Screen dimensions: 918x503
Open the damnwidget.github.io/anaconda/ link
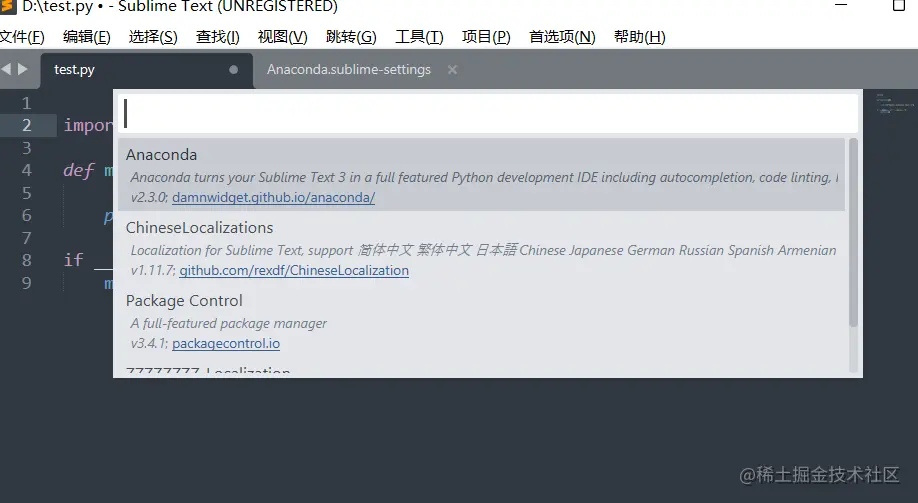[x=273, y=197]
